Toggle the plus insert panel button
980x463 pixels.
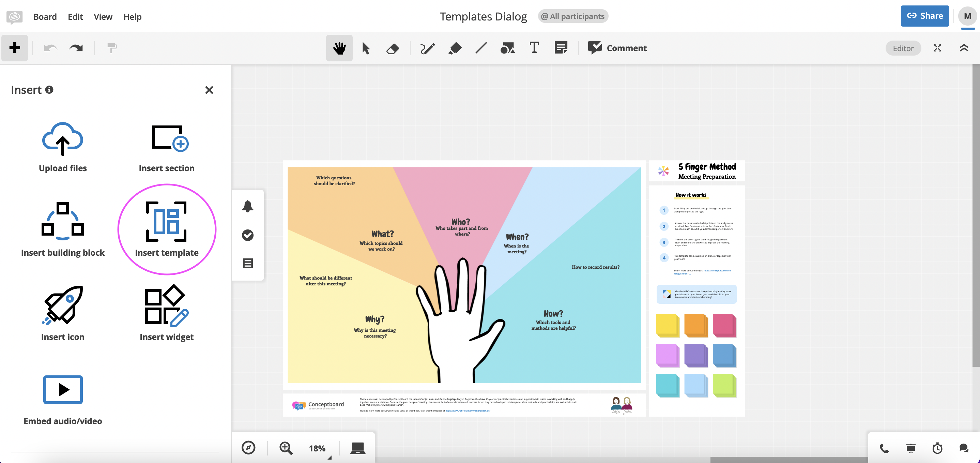[x=15, y=48]
